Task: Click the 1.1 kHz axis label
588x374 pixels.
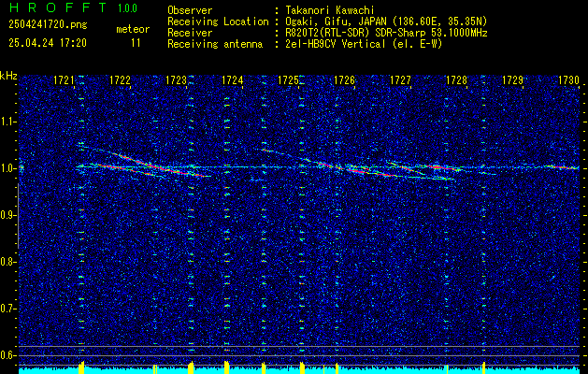Action: coord(7,122)
